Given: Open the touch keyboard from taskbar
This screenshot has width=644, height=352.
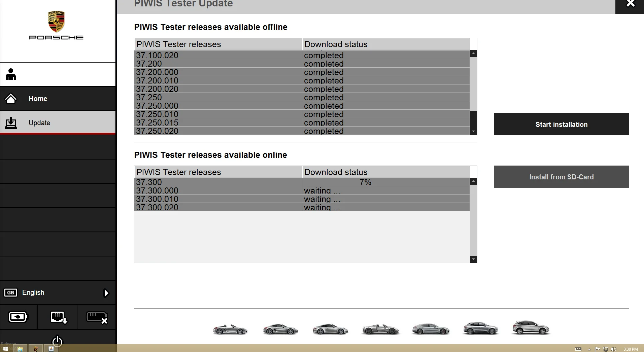Looking at the screenshot, I should [578, 349].
